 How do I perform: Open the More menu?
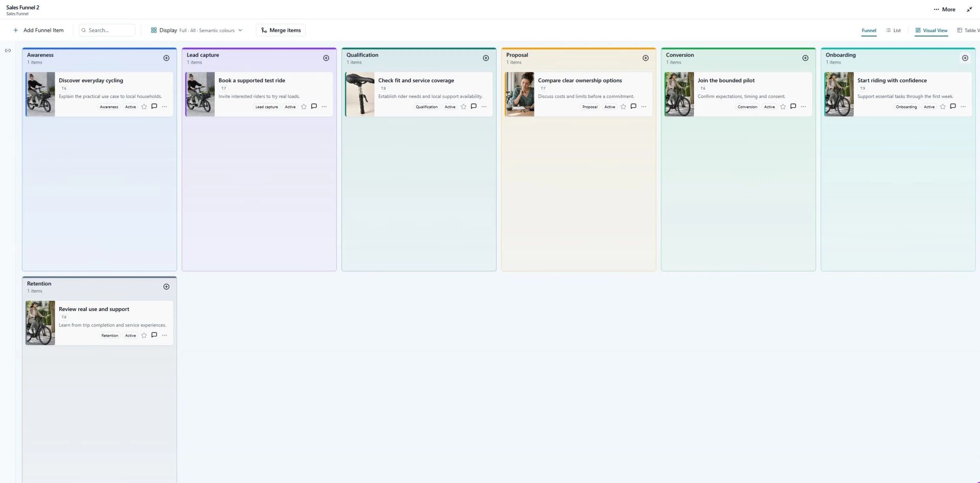pos(944,9)
